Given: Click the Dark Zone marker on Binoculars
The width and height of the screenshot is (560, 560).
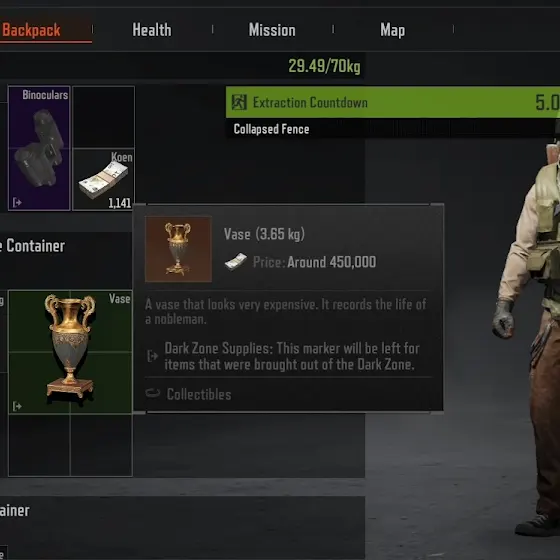Looking at the screenshot, I should 17,202.
